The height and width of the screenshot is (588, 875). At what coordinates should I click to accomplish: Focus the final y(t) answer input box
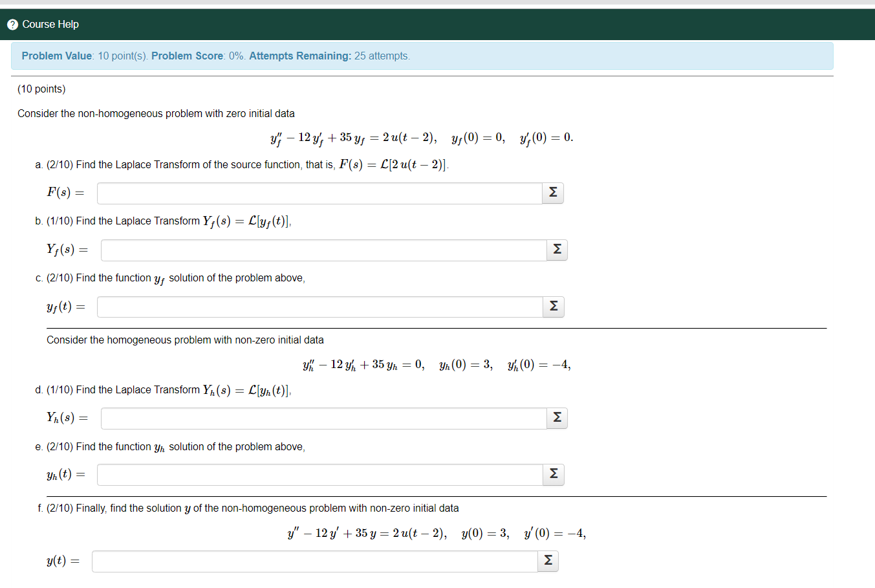[x=315, y=561]
